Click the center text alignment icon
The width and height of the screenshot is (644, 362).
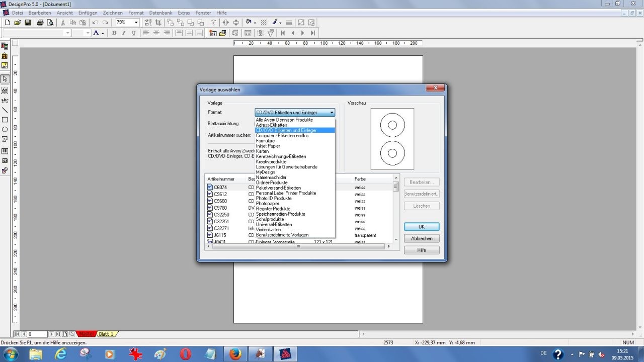(156, 33)
